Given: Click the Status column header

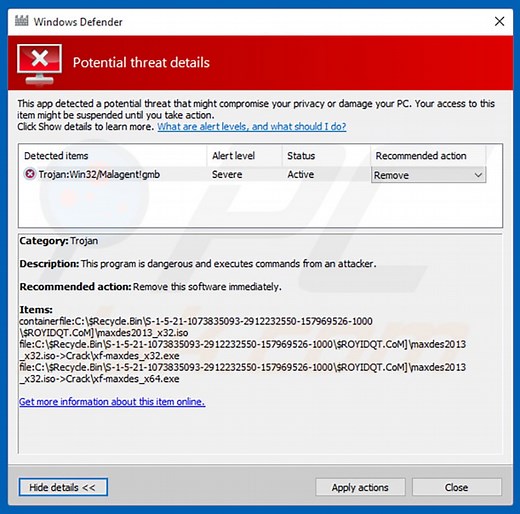Looking at the screenshot, I should click(326, 156).
